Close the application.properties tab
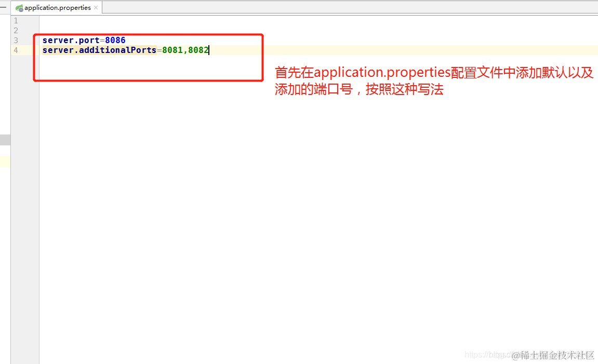The image size is (598, 364). (x=96, y=8)
